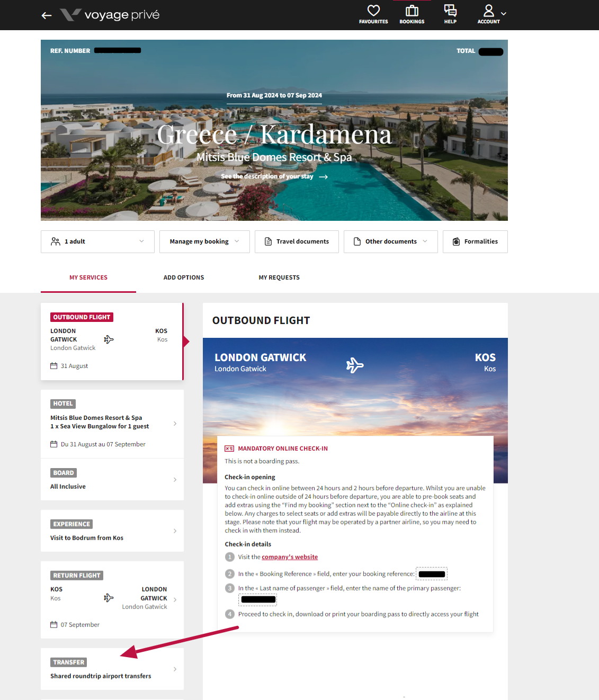Open Shared roundtrip airport transfers card
Screen dimensions: 599x700
point(112,669)
